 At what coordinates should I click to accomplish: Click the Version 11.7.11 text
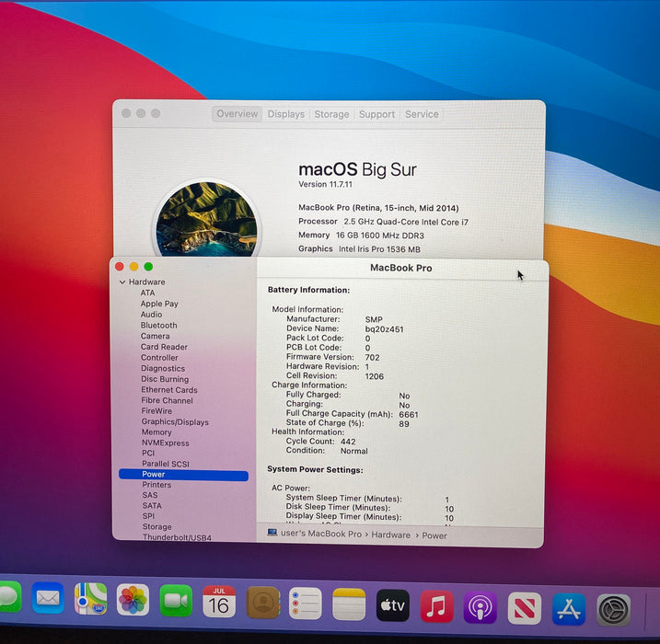point(325,184)
